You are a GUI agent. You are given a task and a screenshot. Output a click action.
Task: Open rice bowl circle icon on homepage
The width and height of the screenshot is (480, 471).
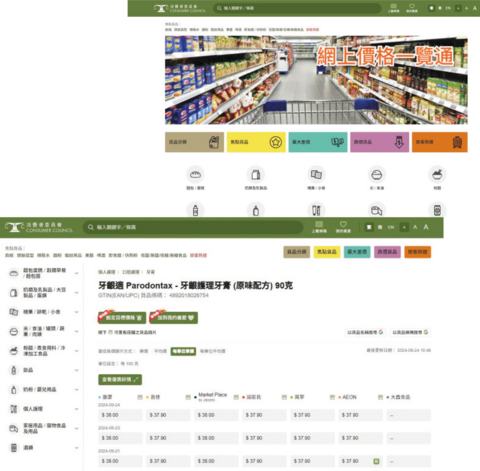coord(377,174)
